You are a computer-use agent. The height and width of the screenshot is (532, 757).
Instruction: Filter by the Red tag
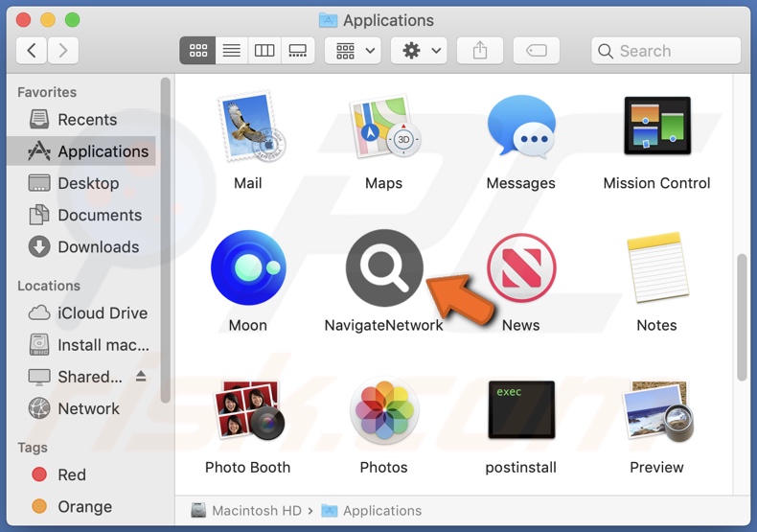point(82,474)
